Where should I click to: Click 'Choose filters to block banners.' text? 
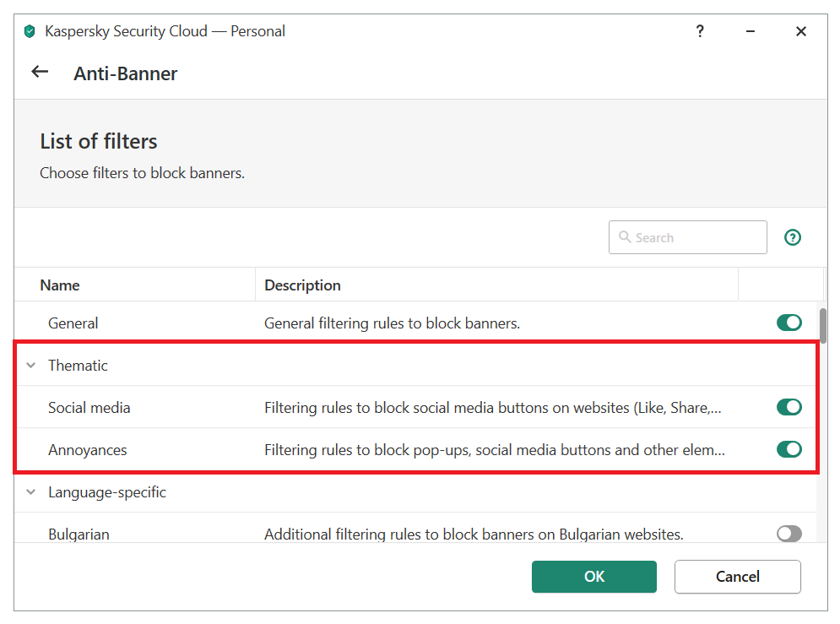tap(142, 173)
